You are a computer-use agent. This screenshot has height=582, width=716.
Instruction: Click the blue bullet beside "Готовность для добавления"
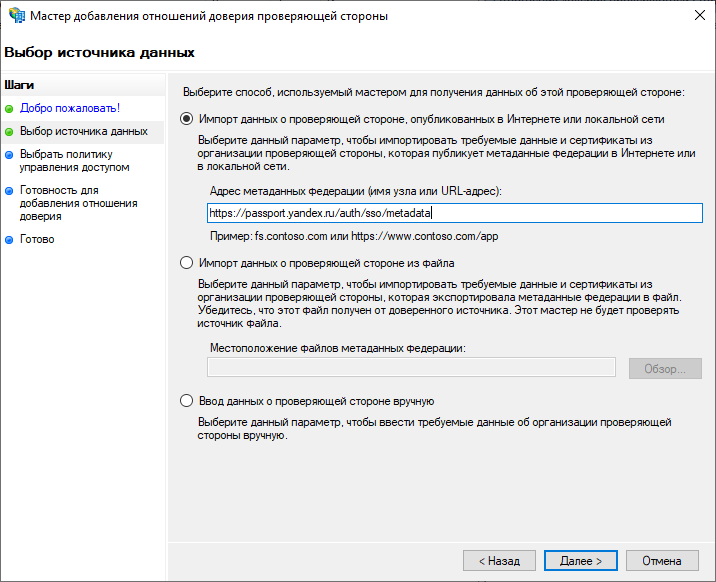[9, 190]
